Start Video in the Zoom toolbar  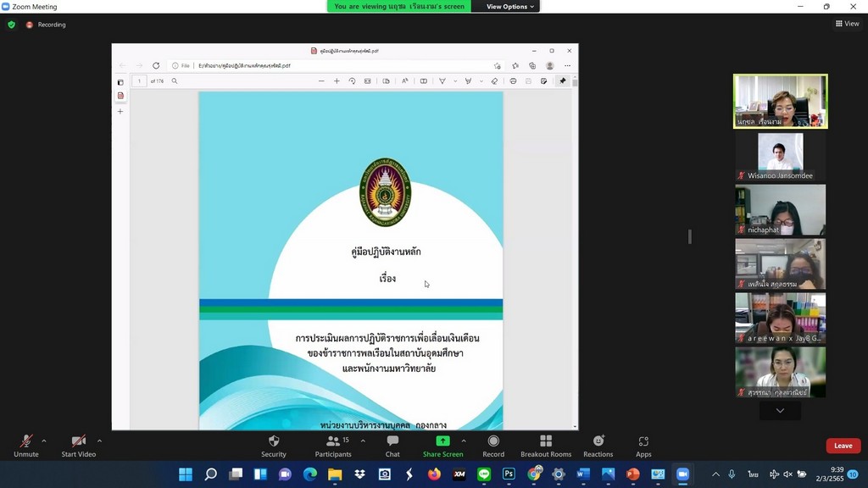click(x=79, y=446)
